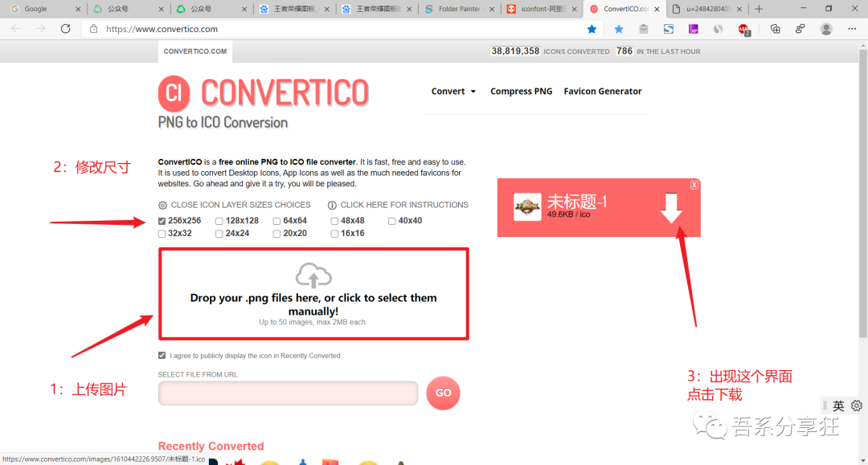Toggle the agree to publicly display checkbox
This screenshot has height=465, width=868.
click(x=162, y=356)
